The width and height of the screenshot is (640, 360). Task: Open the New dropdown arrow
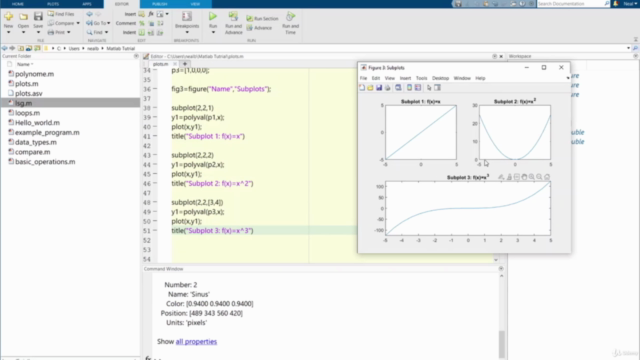click(x=8, y=32)
